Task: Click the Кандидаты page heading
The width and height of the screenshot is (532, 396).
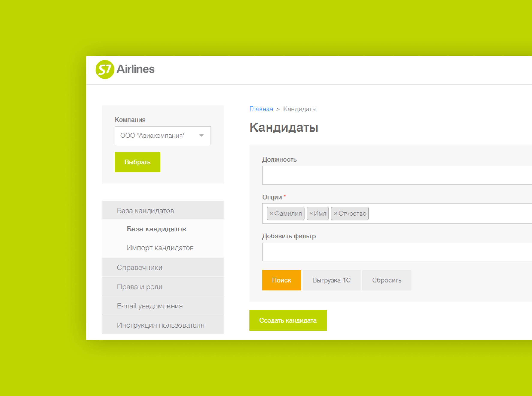Action: [x=284, y=127]
